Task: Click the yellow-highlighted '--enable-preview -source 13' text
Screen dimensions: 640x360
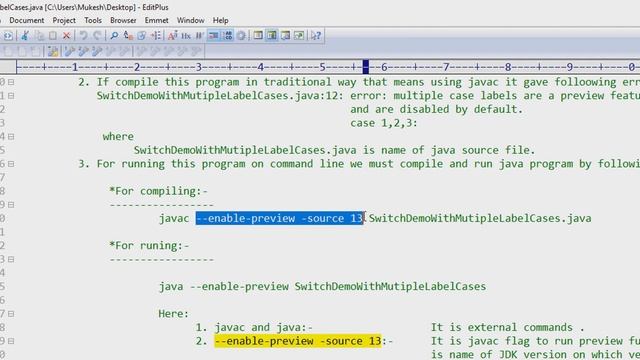Action: coord(298,341)
